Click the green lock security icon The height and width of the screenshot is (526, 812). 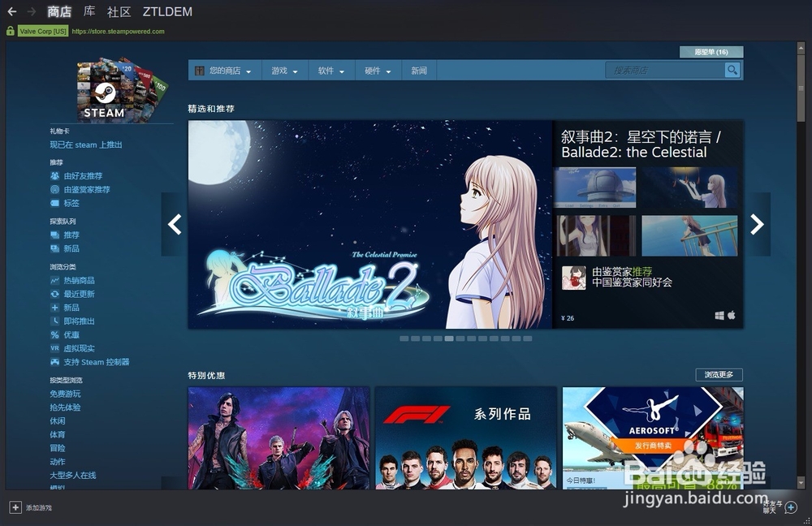coord(10,31)
